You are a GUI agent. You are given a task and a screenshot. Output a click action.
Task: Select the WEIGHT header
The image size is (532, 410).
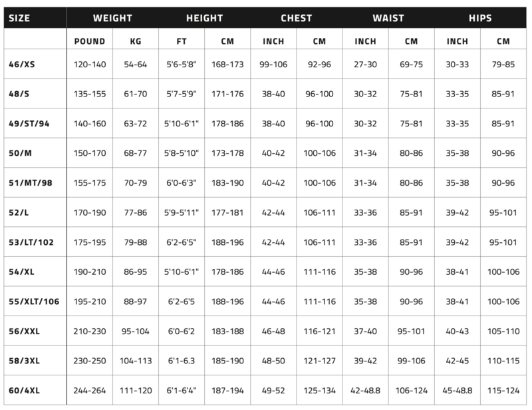(x=112, y=18)
